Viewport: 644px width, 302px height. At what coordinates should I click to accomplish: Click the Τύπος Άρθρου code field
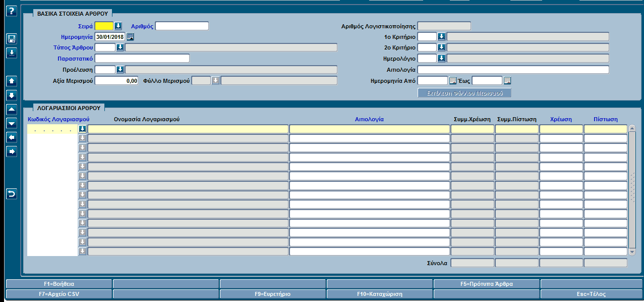[105, 47]
